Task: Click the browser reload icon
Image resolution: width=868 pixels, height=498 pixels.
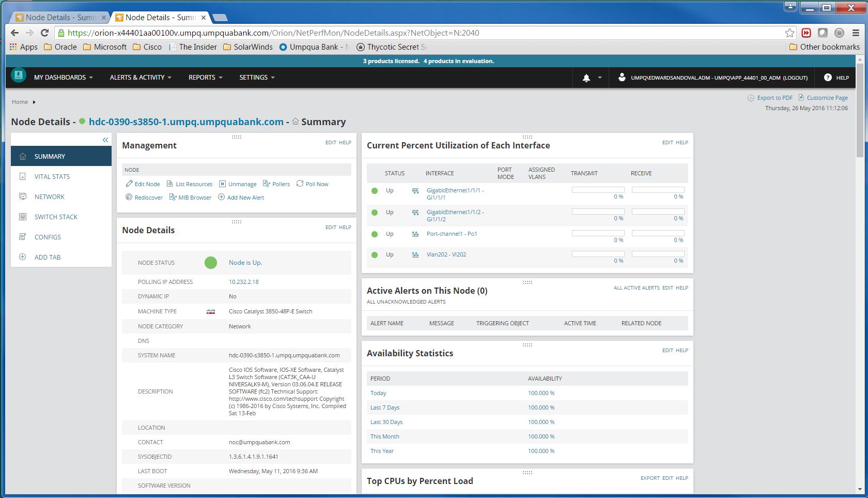Action: pyautogui.click(x=44, y=33)
